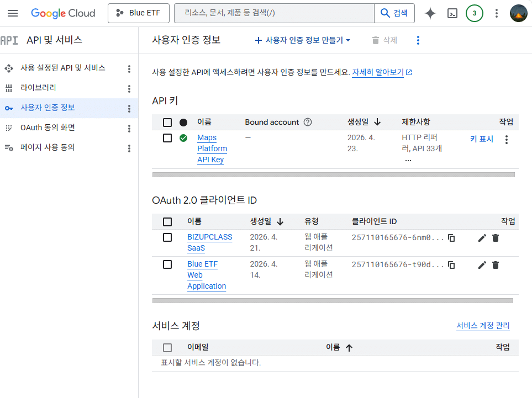Open the 서비스 계정 관리 link

pyautogui.click(x=483, y=326)
